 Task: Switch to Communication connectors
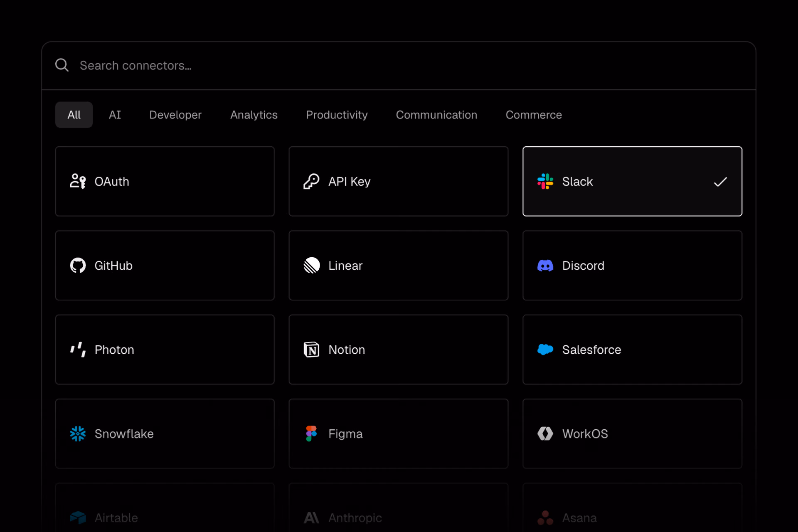pos(436,115)
